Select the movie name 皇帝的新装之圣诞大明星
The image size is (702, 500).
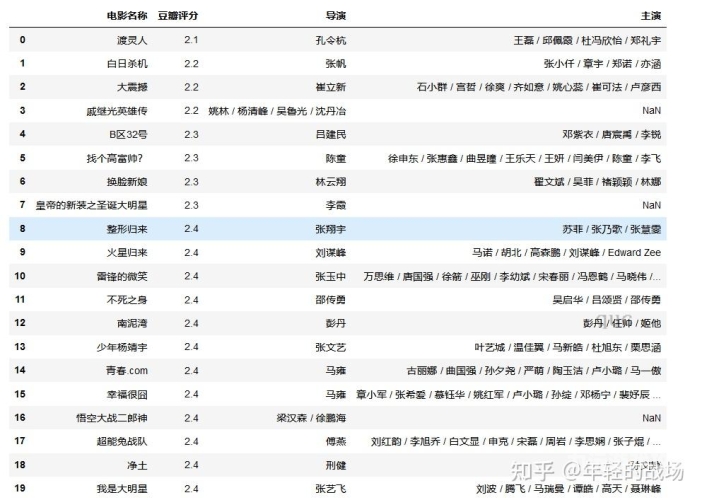tap(91, 205)
